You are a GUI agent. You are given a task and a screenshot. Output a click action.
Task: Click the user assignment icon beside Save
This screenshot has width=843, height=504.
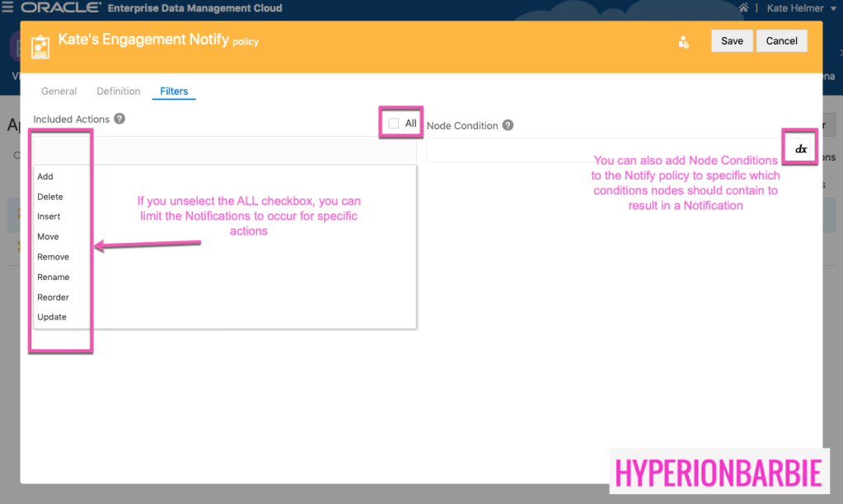click(x=683, y=42)
